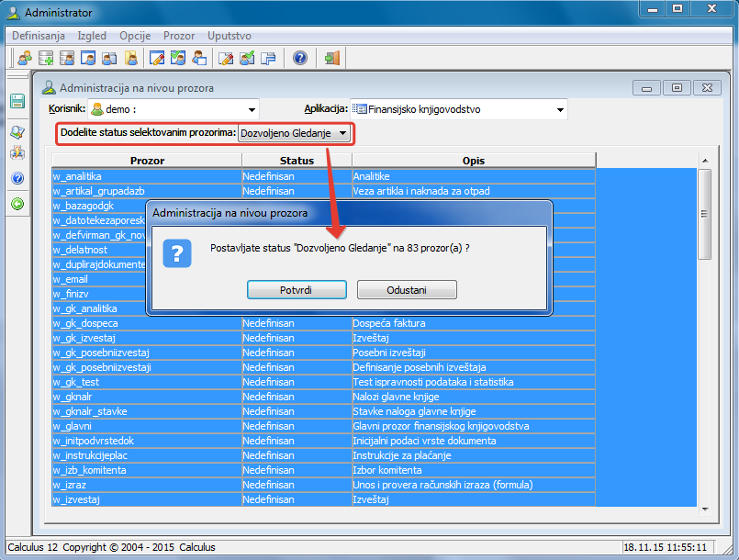
Task: Click the magnifier search icon in the sidebar
Action: pos(17,132)
